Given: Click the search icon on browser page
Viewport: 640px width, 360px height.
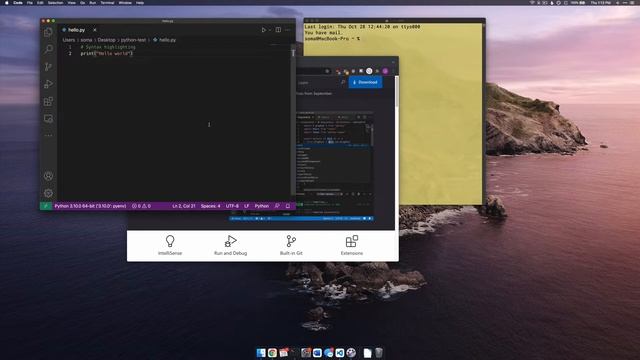Looking at the screenshot, I should pos(342,82).
